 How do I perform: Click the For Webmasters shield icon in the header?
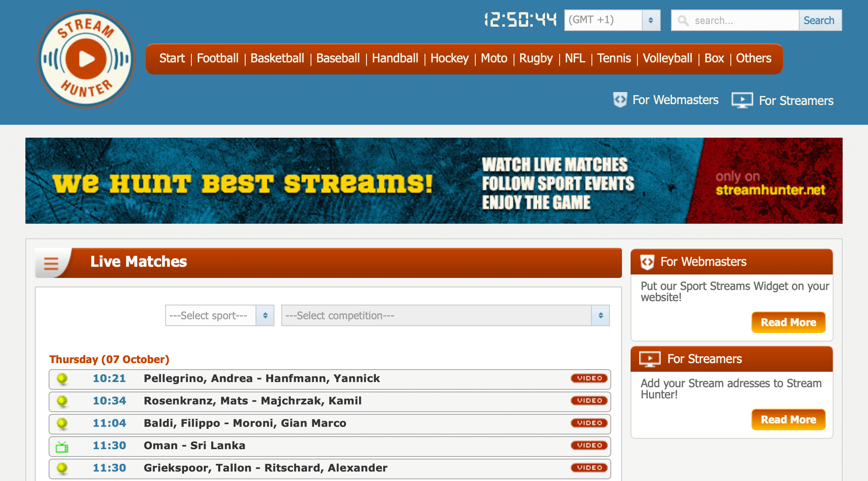(620, 100)
